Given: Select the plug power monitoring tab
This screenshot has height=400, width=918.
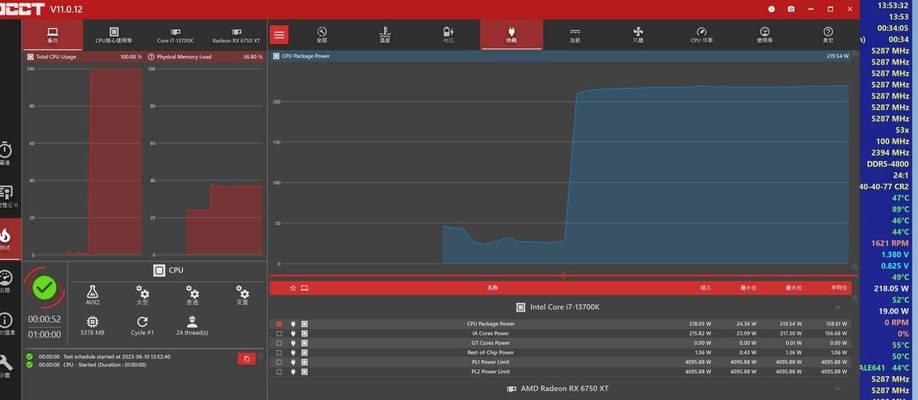Looking at the screenshot, I should coord(512,35).
